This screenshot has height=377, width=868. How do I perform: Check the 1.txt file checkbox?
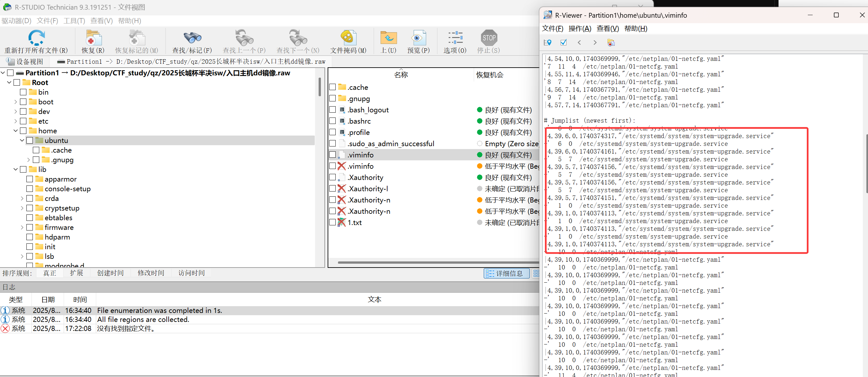(x=332, y=222)
